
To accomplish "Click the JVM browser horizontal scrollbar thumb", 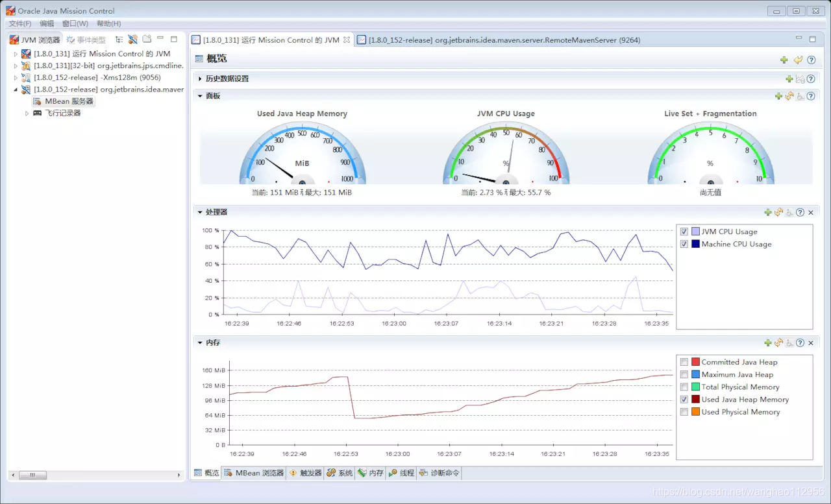I will (x=31, y=475).
